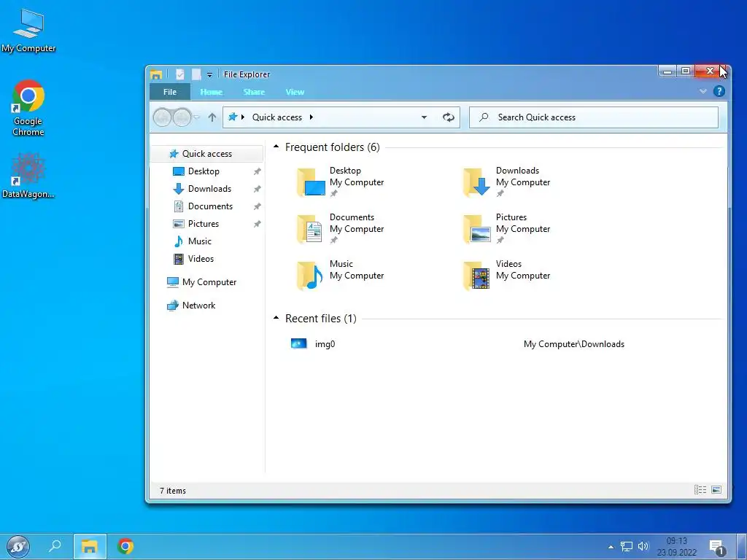Expand chevron after Quick access breadcrumb
The height and width of the screenshot is (560, 747).
click(x=311, y=117)
